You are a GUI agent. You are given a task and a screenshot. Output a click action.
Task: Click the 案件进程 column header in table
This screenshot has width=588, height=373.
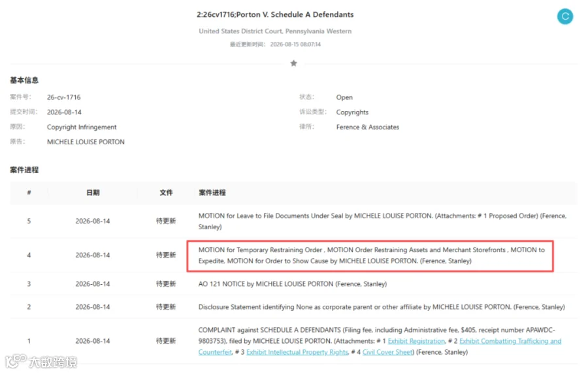[x=212, y=193]
